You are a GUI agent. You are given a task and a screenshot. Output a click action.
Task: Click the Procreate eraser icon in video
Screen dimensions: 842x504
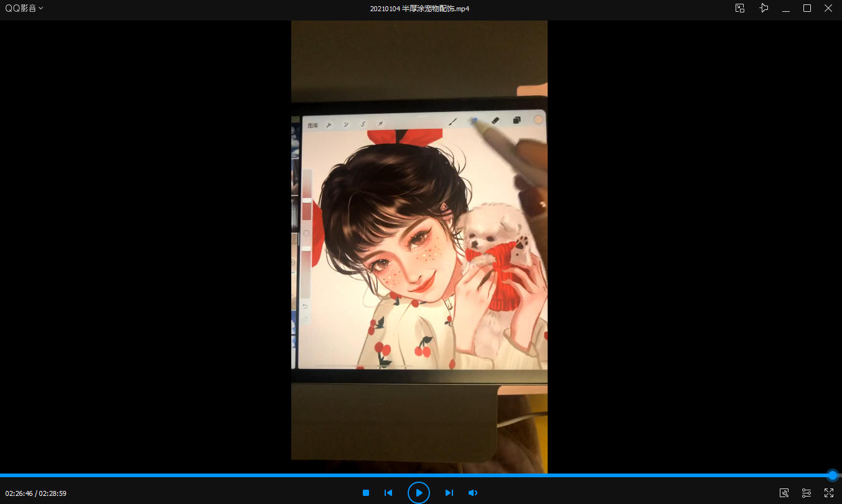[x=495, y=120]
